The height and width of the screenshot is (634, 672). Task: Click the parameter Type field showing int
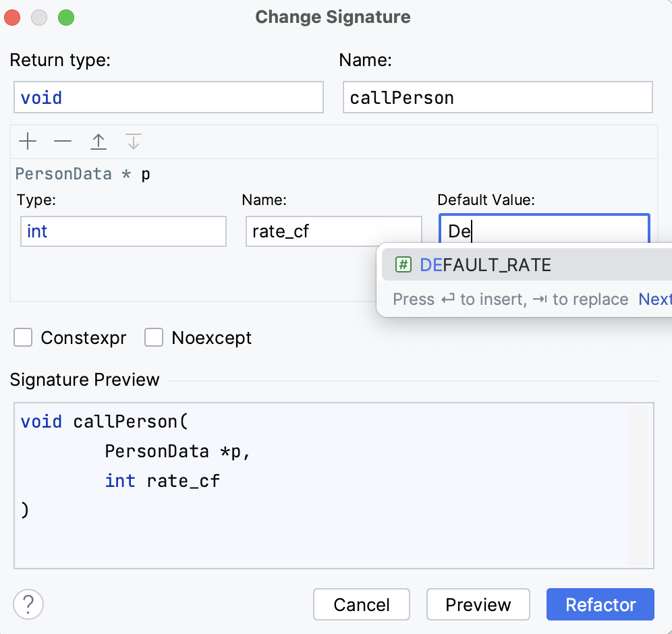pos(123,231)
